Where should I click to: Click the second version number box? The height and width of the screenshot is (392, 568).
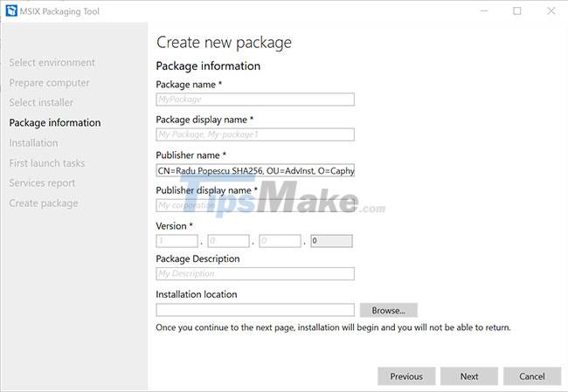click(x=228, y=241)
